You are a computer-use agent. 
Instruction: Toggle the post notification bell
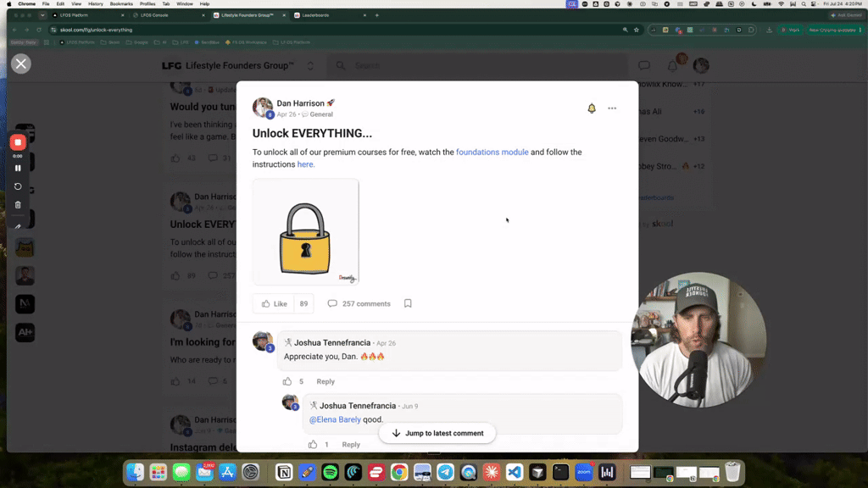[x=591, y=108]
